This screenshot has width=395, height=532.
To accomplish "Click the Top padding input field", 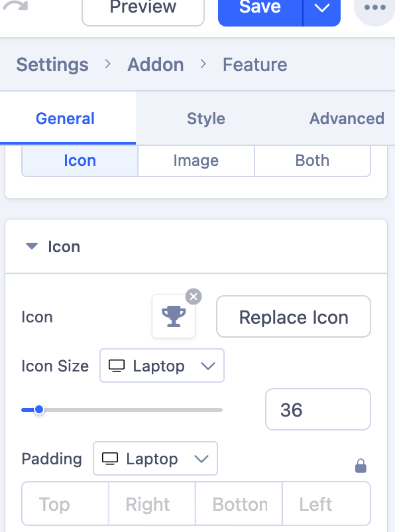I will click(64, 504).
